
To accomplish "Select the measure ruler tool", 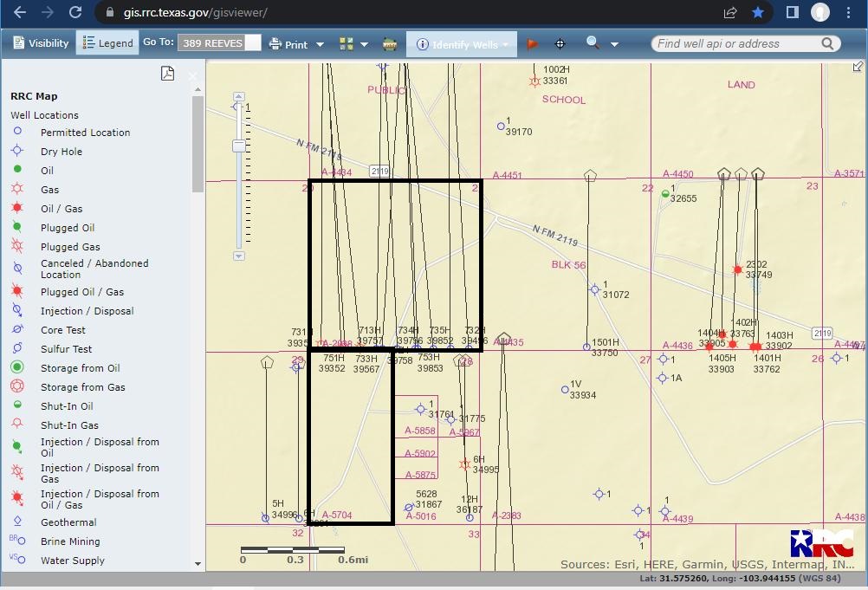I will tap(390, 44).
